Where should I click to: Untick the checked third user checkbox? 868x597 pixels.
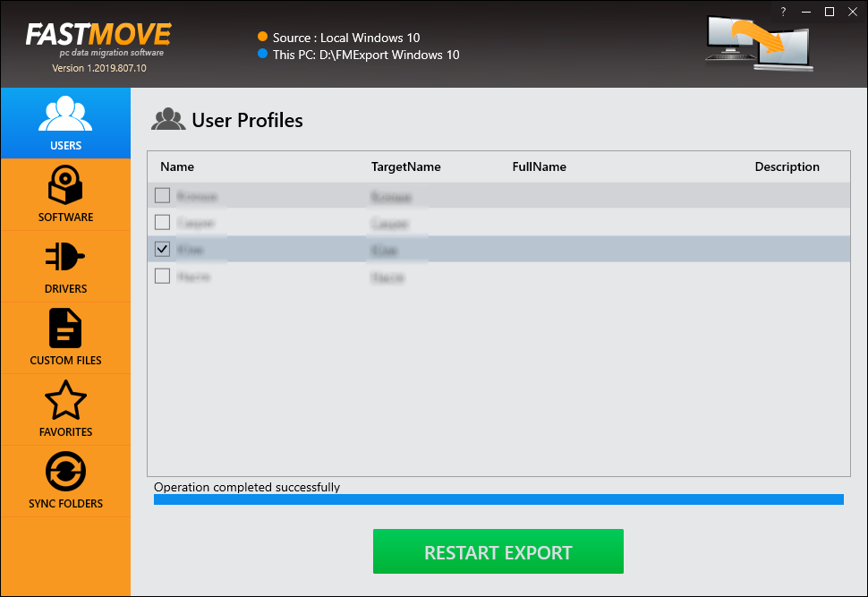[x=162, y=249]
